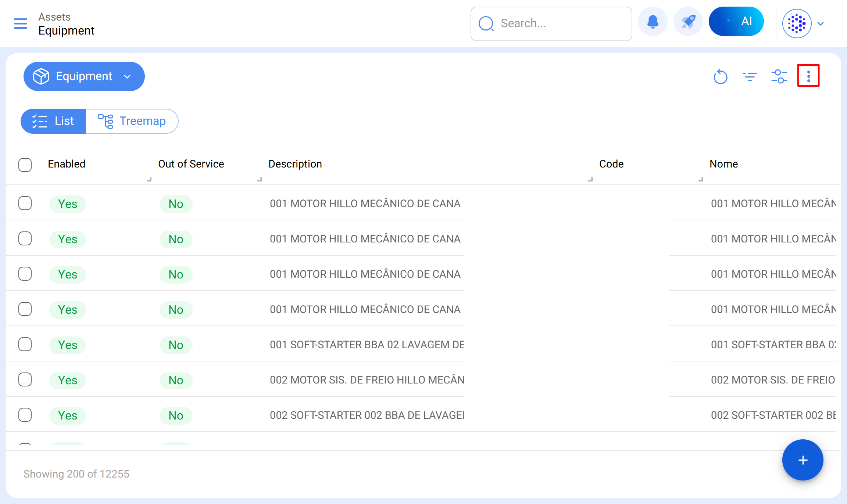
Task: Check the first 001 MOTOR HILLO row
Action: 25,203
